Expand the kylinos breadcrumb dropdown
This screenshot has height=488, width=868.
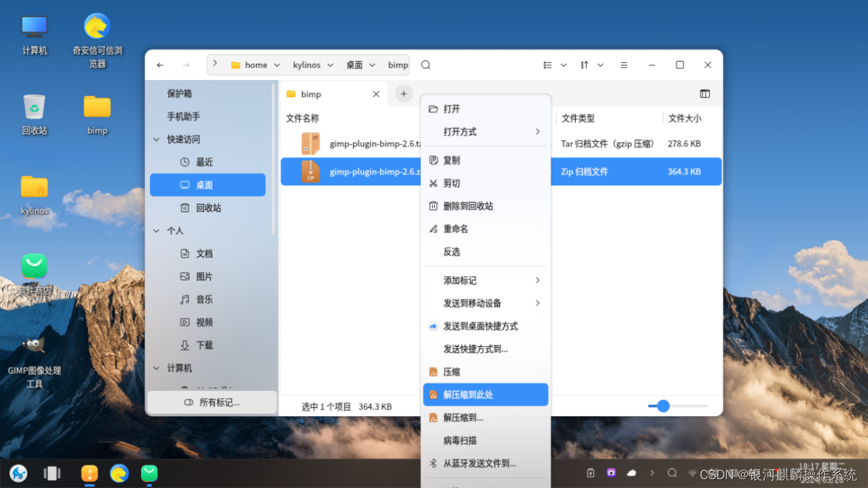click(330, 65)
